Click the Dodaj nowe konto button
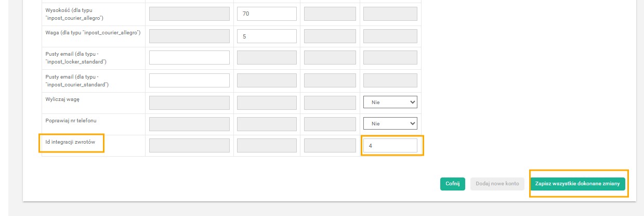Screen dimensions: 644x216 497,184
